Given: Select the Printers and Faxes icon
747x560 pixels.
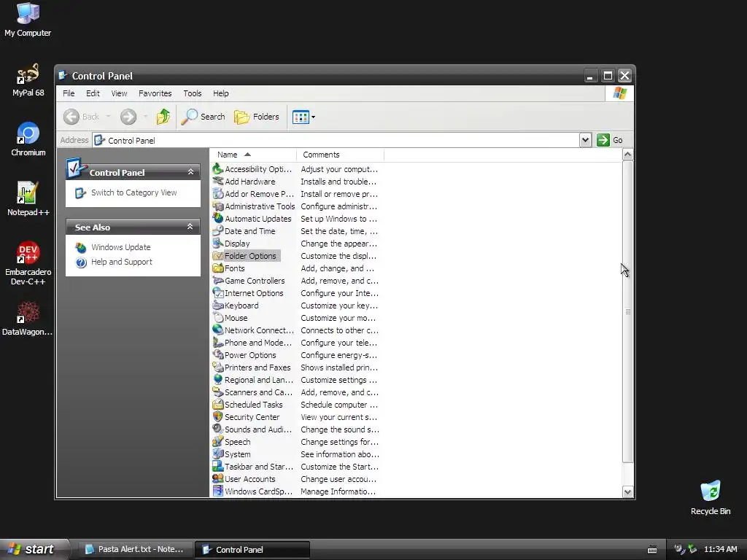Looking at the screenshot, I should pyautogui.click(x=217, y=367).
